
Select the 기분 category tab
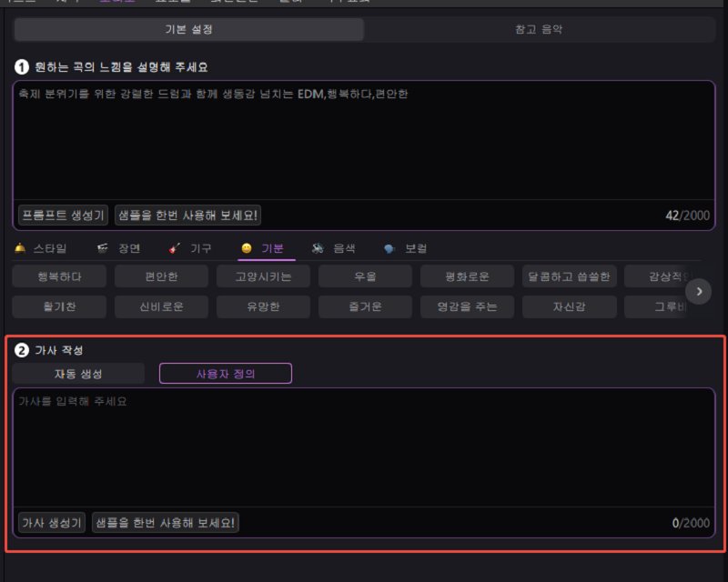click(267, 248)
